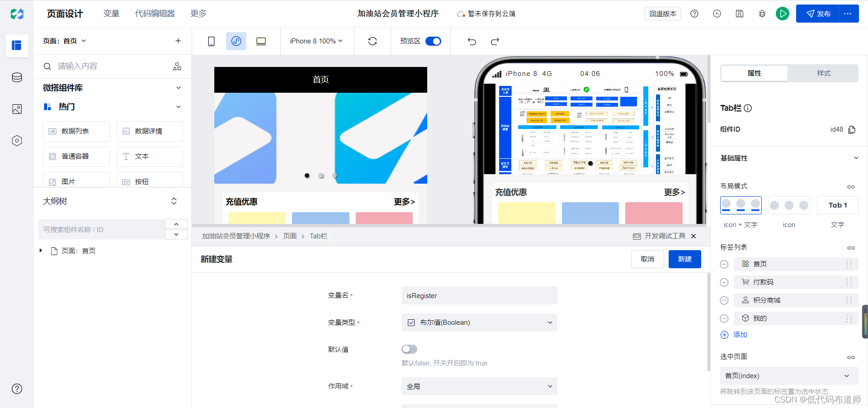
Task: Close the developer debug tools panel
Action: coord(693,236)
